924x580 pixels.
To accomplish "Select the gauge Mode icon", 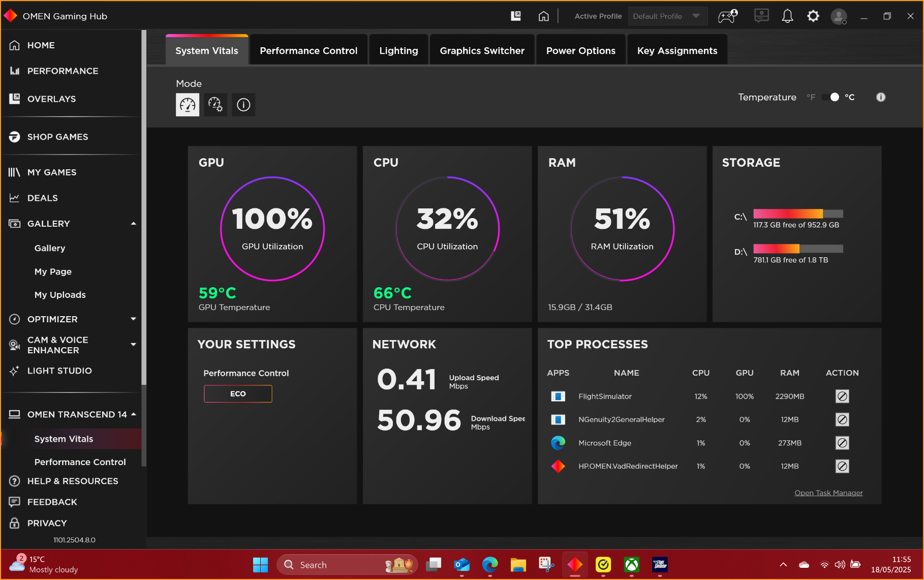I will point(188,105).
